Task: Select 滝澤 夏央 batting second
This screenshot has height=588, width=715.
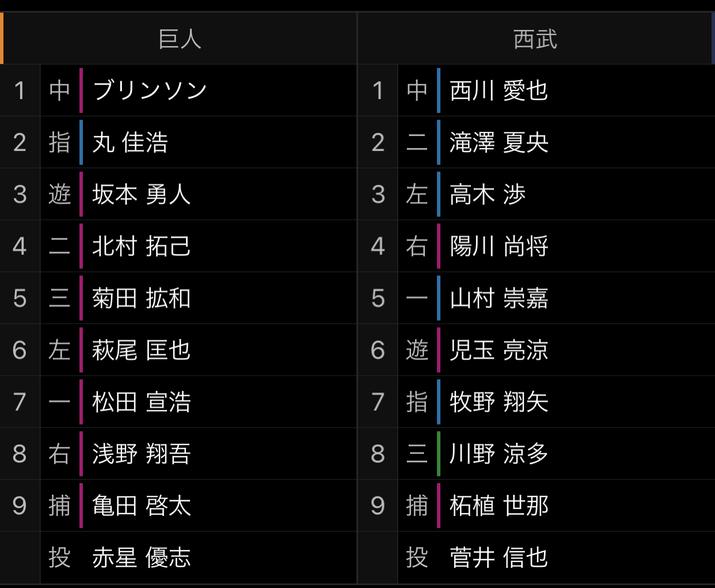Action: point(499,142)
